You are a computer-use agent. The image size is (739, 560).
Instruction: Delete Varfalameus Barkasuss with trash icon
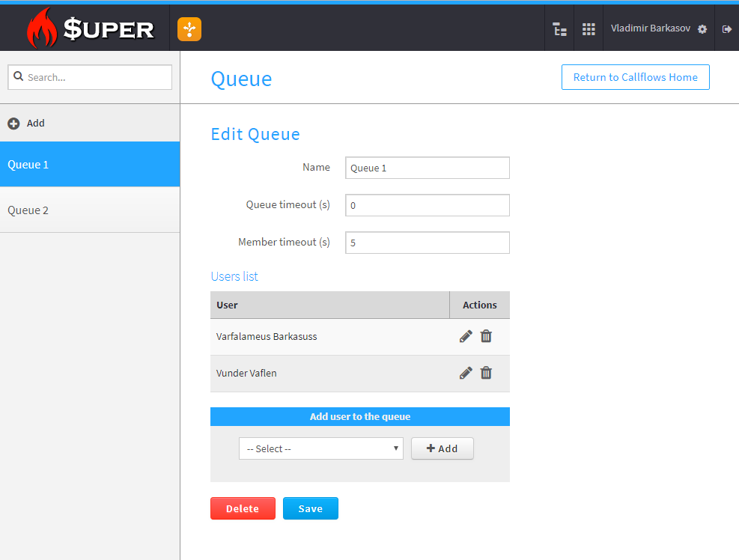(486, 337)
